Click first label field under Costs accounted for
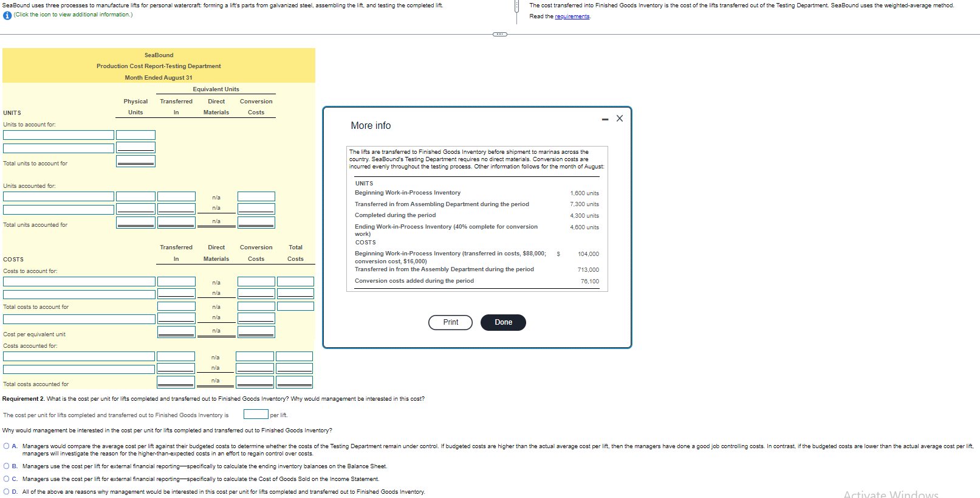The height and width of the screenshot is (498, 980). (79, 356)
